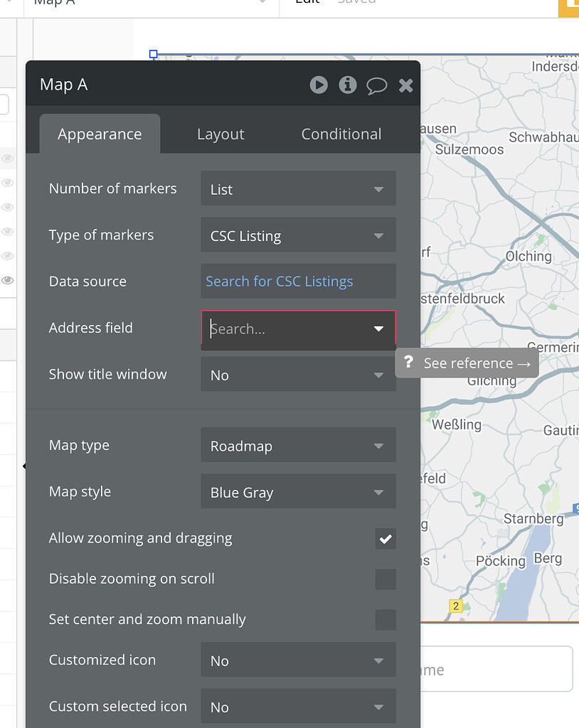Click the play preview icon in Map A header
Image resolution: width=579 pixels, height=728 pixels.
coord(319,85)
